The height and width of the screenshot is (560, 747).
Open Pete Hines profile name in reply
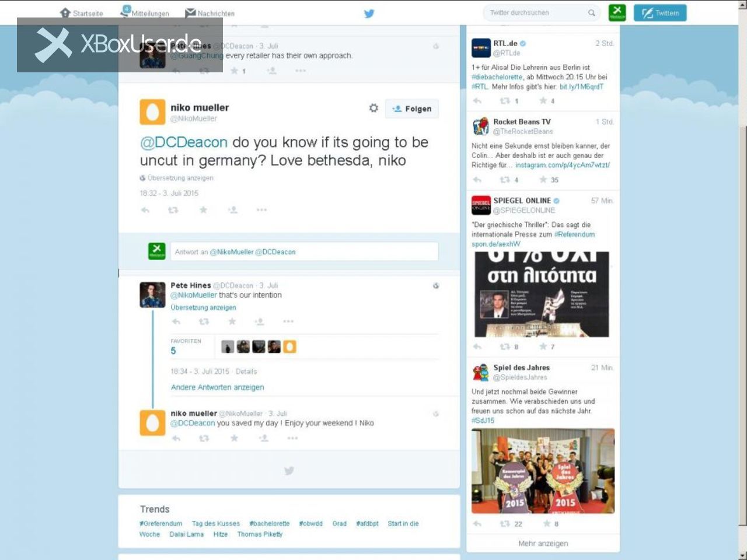(x=190, y=285)
